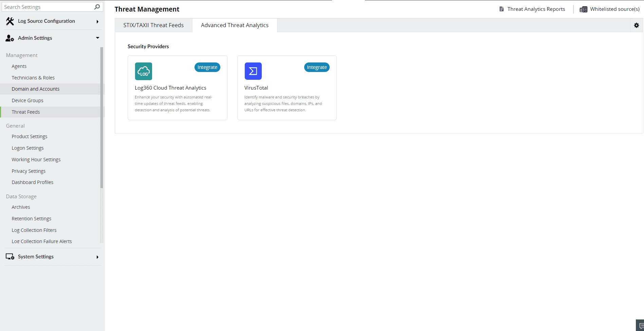
Task: Select Domain and Accounts in the sidebar
Action: click(35, 89)
